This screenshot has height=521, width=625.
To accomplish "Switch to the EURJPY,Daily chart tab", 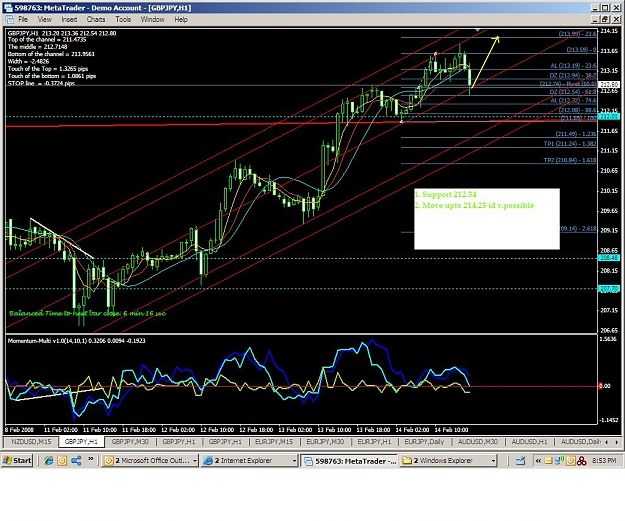I will click(424, 442).
